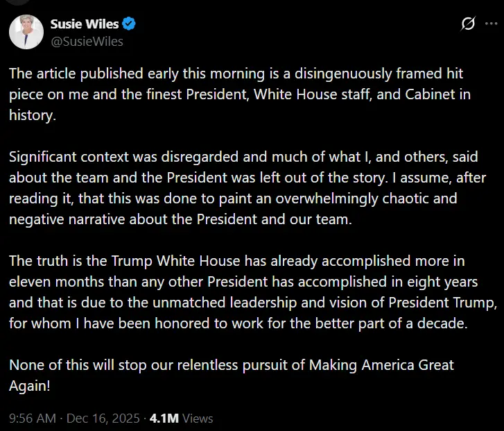Click the "9:56 AM" post timestamp
This screenshot has height=431, width=504.
[x=31, y=419]
